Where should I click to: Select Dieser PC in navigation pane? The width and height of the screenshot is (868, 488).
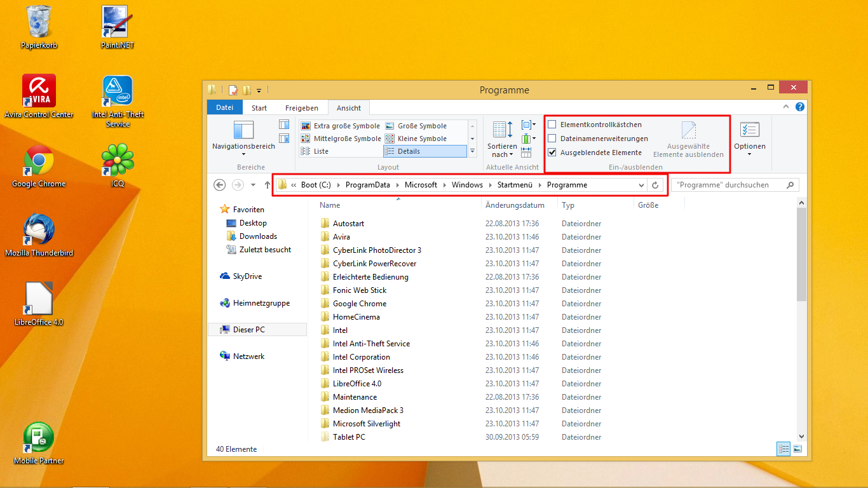(x=257, y=330)
